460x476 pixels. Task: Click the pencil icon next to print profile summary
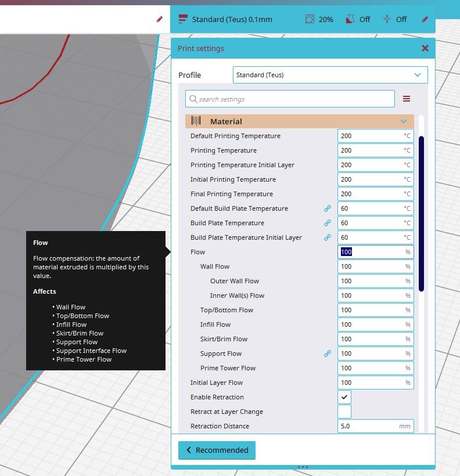(425, 19)
